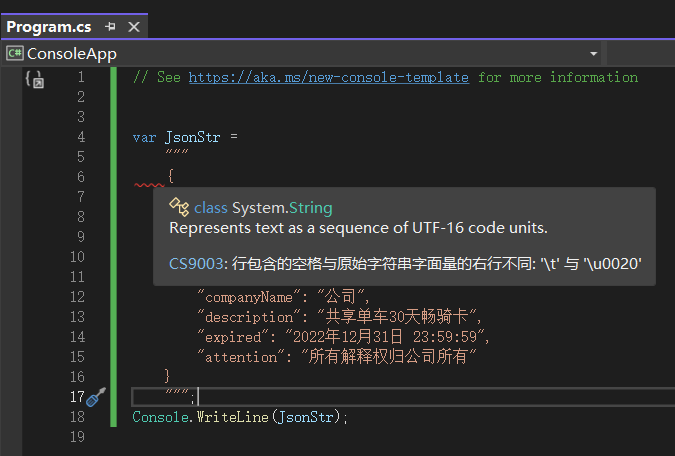Click the green change indicator margin bar

point(113,247)
